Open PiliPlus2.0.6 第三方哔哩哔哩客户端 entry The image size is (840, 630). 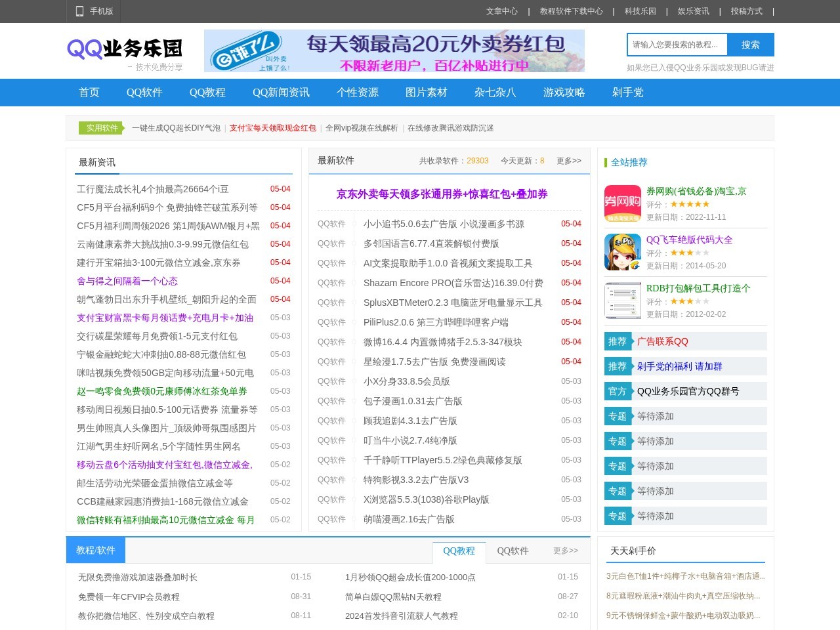[x=436, y=322]
